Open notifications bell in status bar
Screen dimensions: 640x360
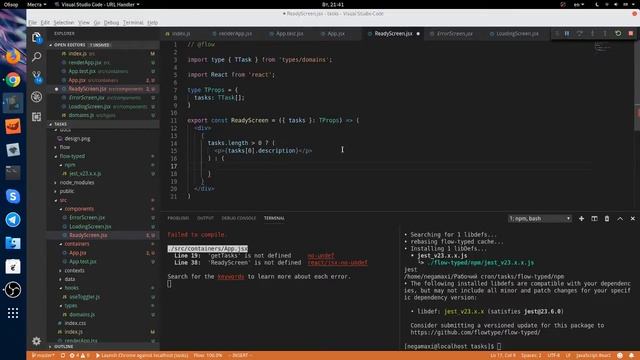tap(631, 356)
